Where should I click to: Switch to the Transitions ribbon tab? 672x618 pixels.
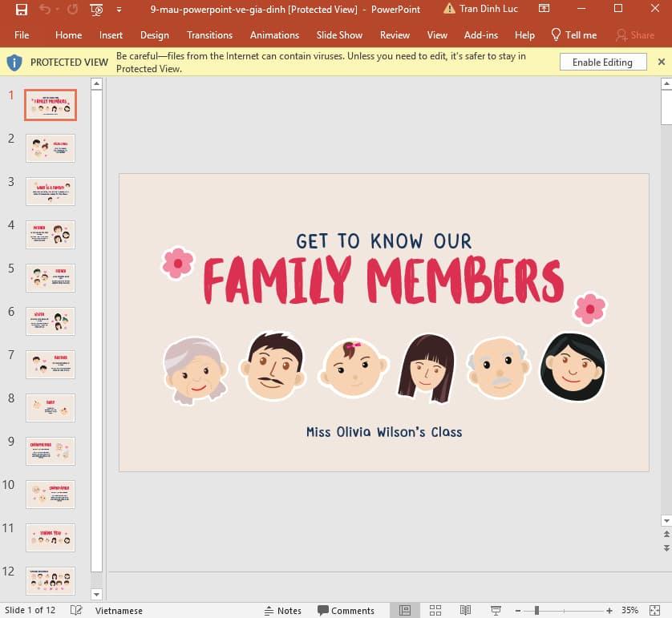pos(209,35)
